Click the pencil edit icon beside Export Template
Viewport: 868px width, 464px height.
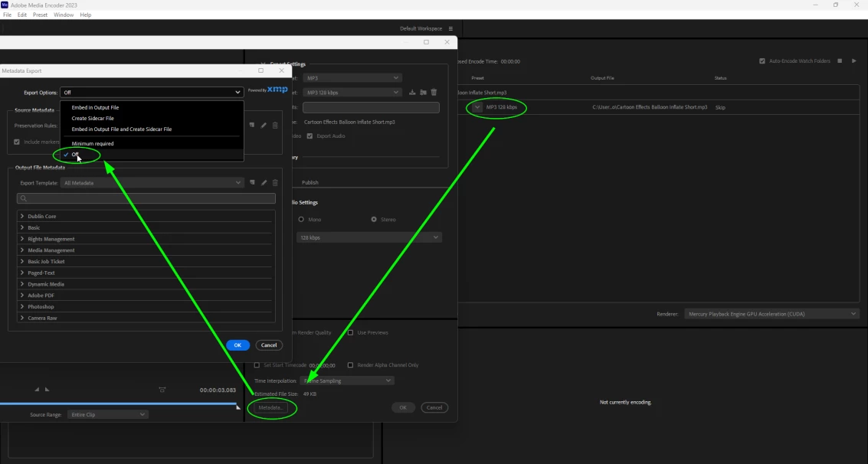264,182
